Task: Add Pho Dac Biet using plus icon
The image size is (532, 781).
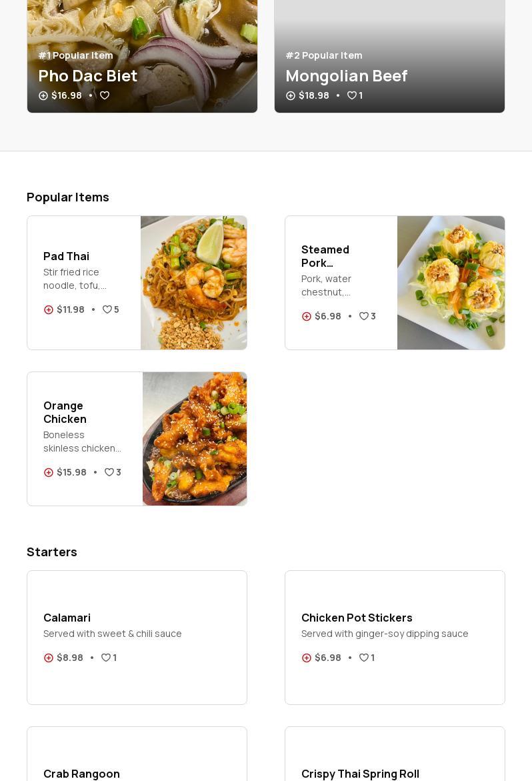Action: pos(43,96)
